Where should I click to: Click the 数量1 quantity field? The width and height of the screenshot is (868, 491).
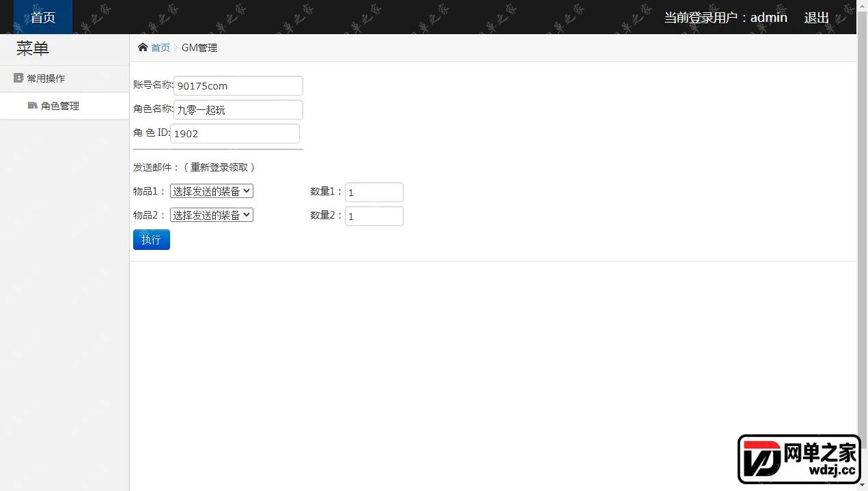pyautogui.click(x=374, y=192)
